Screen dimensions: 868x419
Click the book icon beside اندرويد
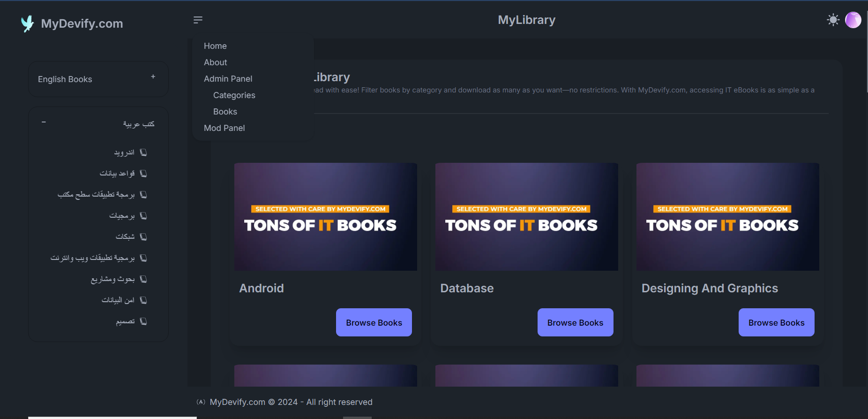click(x=143, y=152)
